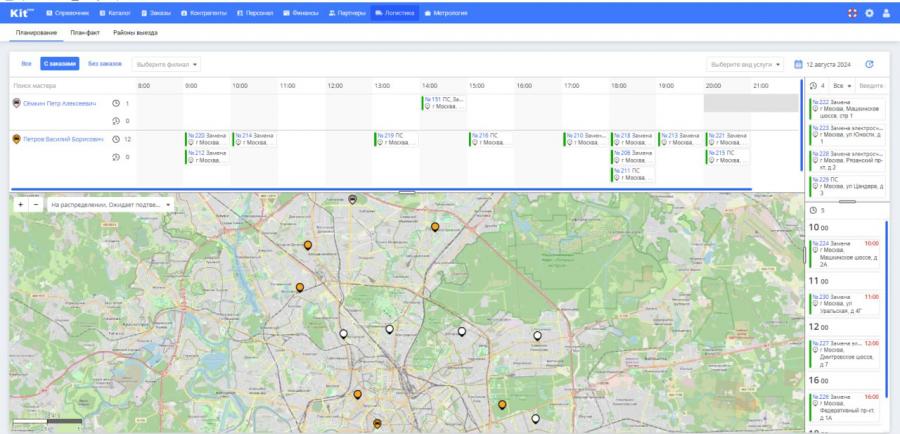Open unassigned order №223 ул Юности

coord(847,134)
